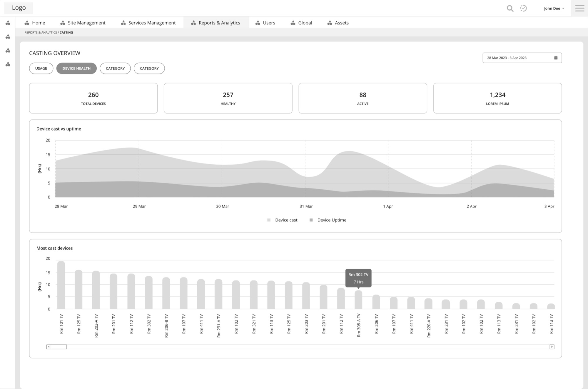This screenshot has width=588, height=389.
Task: Click the Active devices card
Action: click(x=363, y=98)
